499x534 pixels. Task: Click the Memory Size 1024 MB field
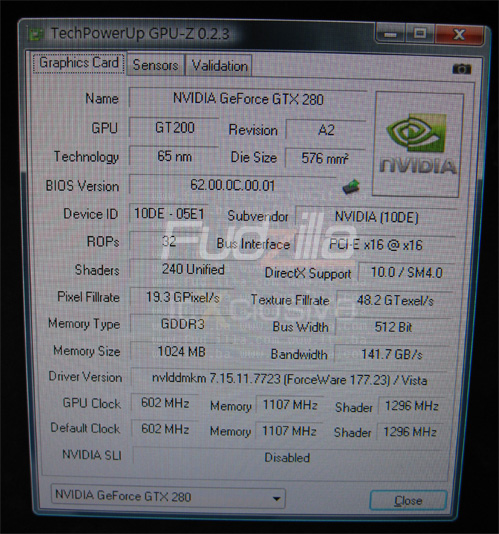pyautogui.click(x=182, y=351)
